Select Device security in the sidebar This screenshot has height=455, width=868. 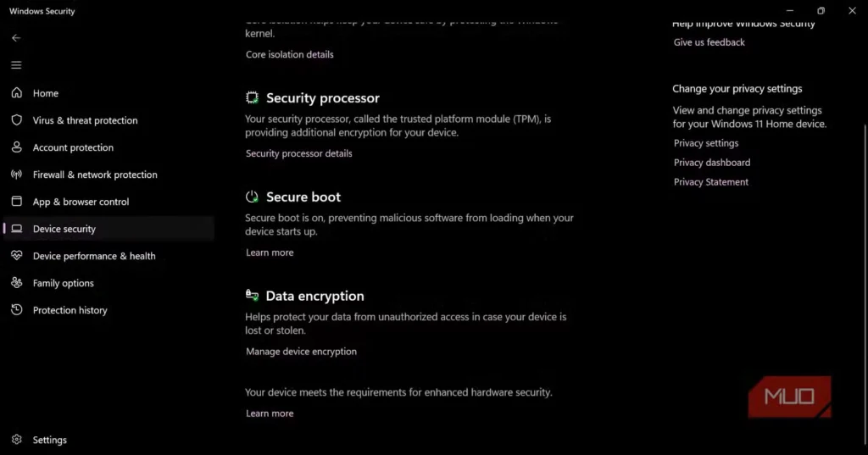click(x=64, y=229)
